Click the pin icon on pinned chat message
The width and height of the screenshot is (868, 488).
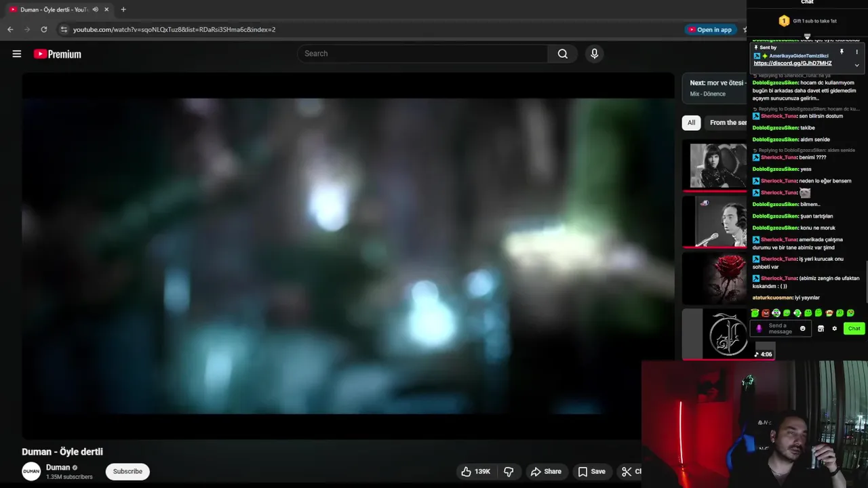click(x=842, y=52)
